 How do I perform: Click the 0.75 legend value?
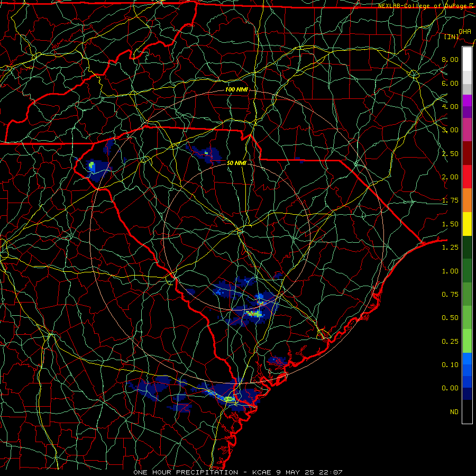click(450, 295)
